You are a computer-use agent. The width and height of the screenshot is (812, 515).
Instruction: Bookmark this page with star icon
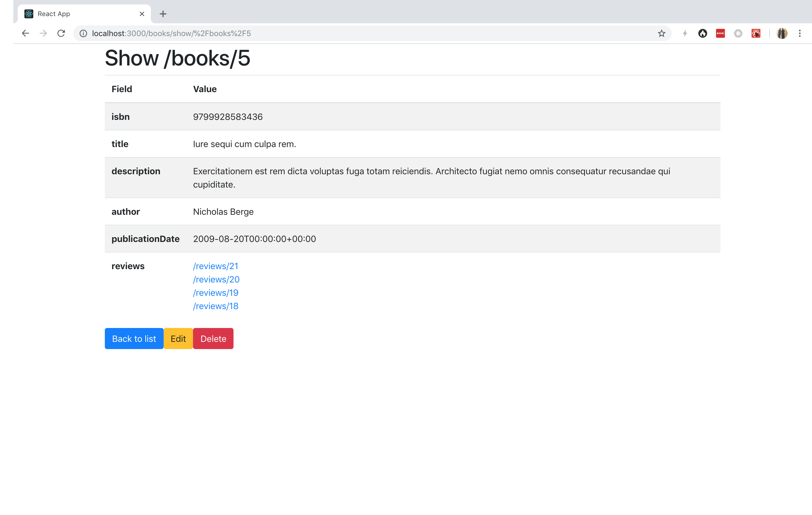click(x=661, y=33)
